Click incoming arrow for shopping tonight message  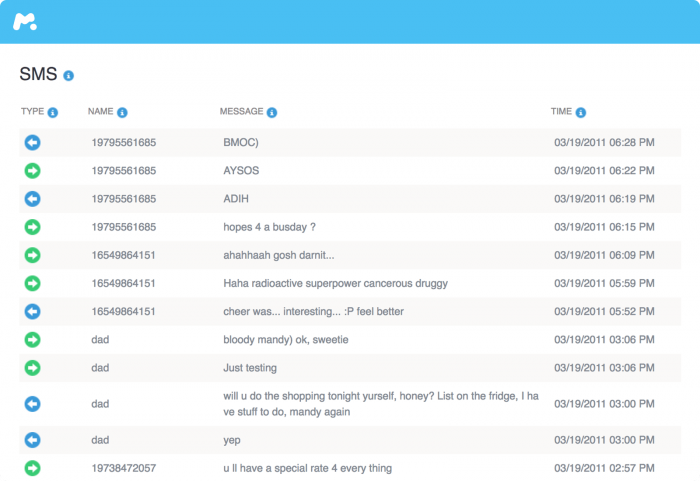[x=33, y=404]
